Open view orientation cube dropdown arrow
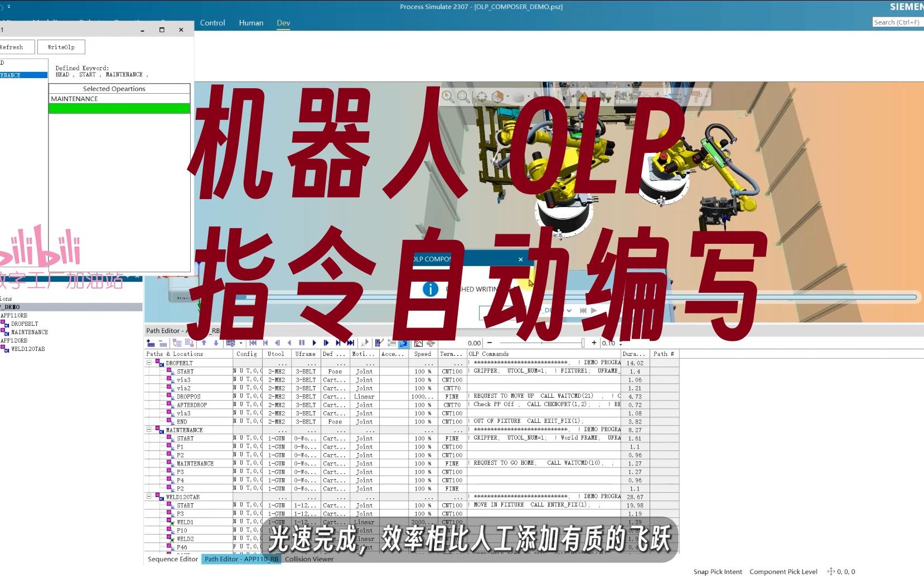This screenshot has height=578, width=924. [507, 97]
